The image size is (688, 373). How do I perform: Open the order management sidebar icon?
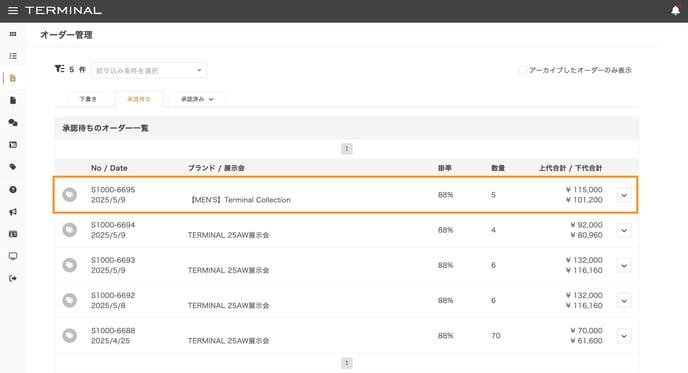tap(13, 78)
